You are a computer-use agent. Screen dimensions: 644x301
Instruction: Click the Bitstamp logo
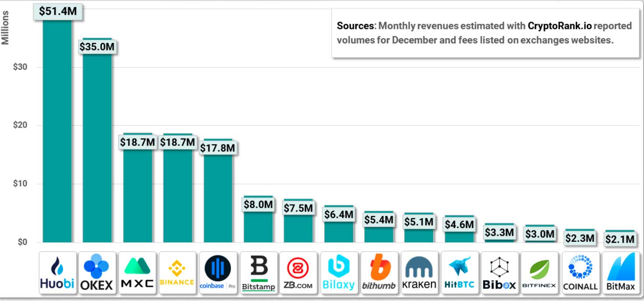coord(259,272)
